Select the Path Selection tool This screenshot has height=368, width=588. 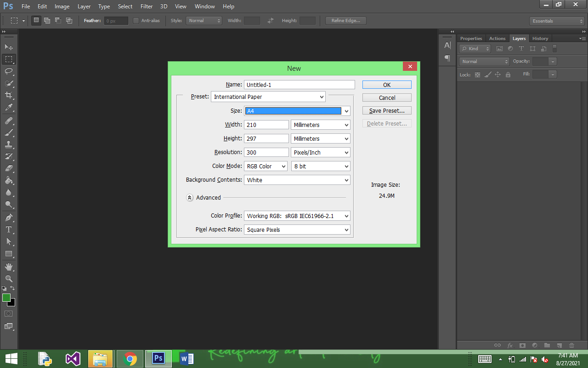coord(9,241)
